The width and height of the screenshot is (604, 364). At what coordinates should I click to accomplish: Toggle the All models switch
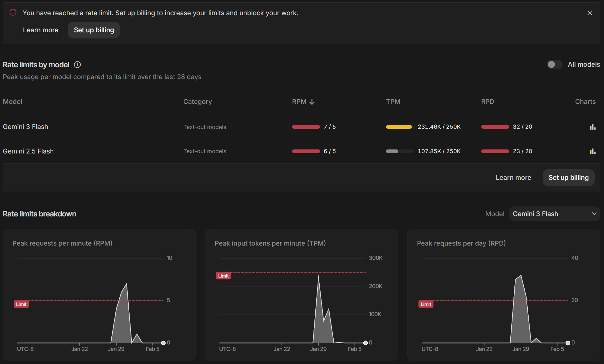click(554, 64)
